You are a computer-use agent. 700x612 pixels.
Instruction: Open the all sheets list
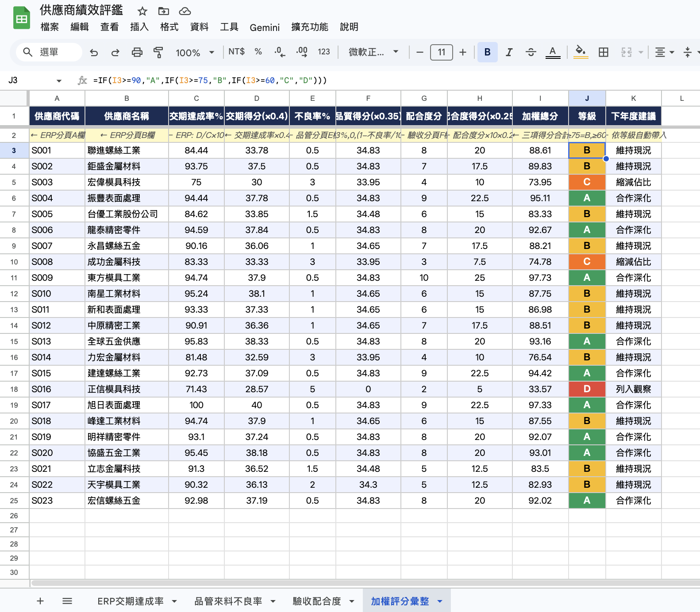pyautogui.click(x=67, y=601)
